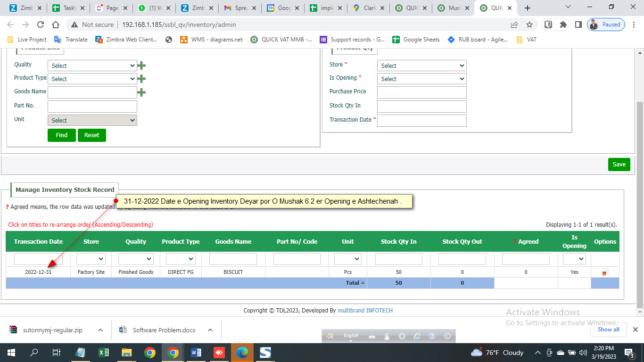
Task: Delete the BISCUIT stock record row
Action: coord(604,273)
